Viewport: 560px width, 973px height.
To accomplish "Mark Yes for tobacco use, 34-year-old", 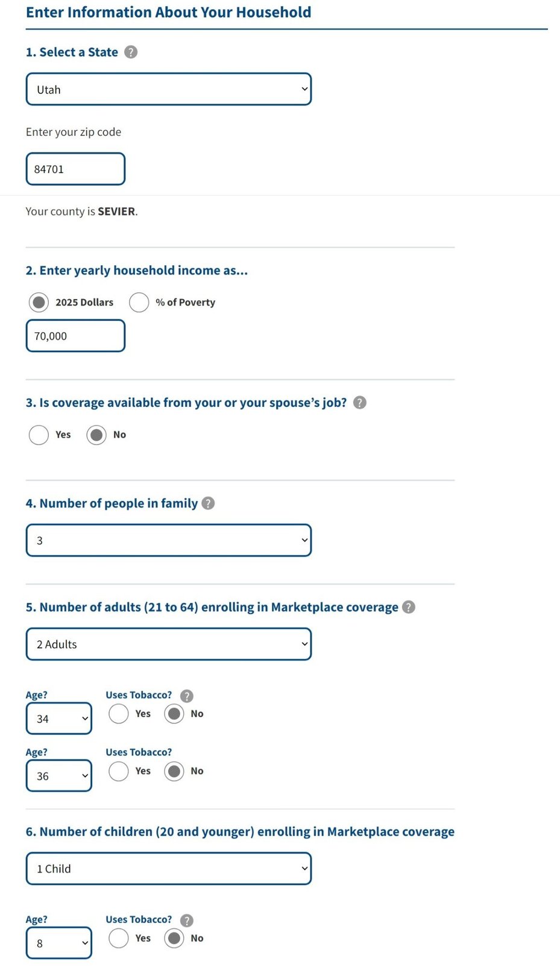I will pos(118,713).
